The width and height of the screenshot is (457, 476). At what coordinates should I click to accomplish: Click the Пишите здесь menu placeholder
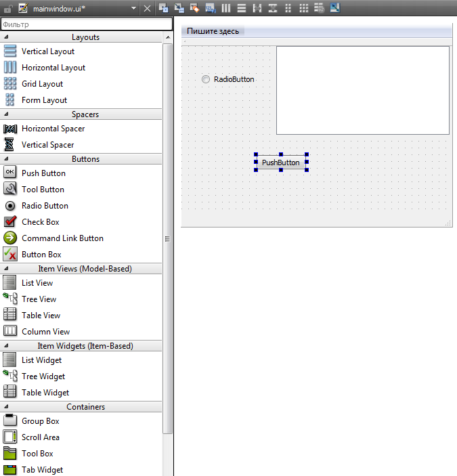(x=213, y=31)
